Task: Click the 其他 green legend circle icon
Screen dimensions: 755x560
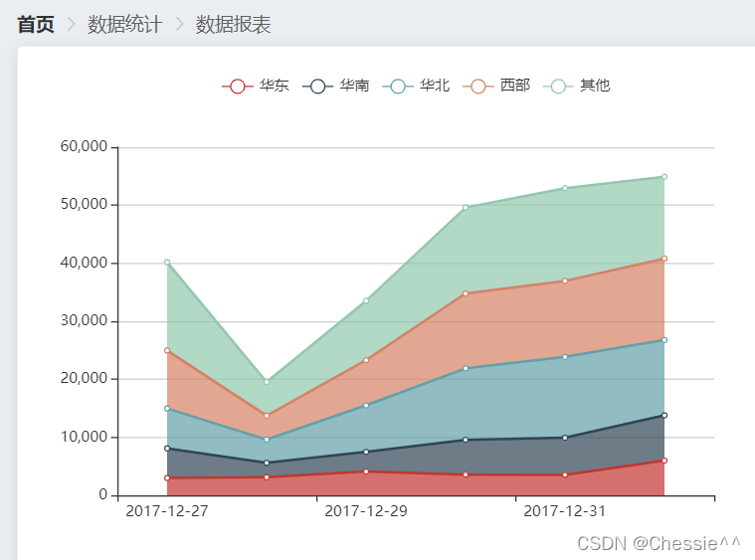Action: (x=559, y=87)
